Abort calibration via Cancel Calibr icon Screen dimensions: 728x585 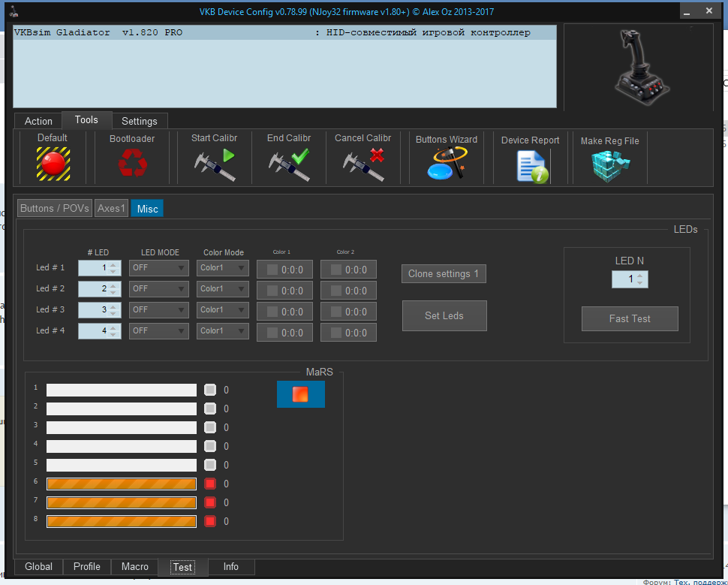click(x=363, y=163)
